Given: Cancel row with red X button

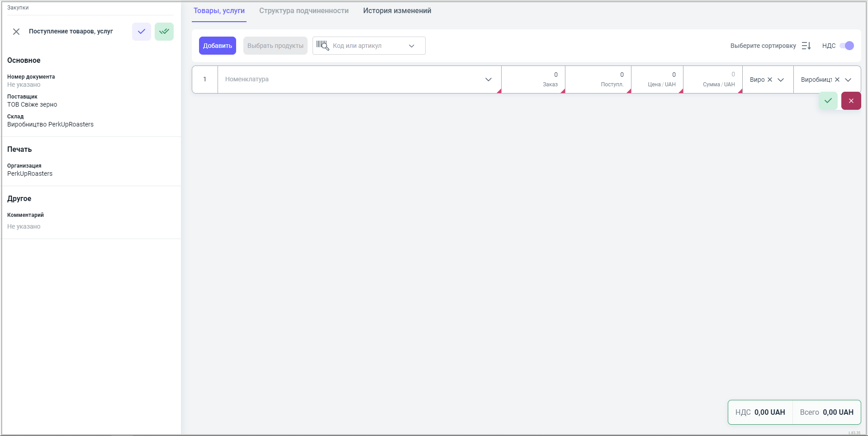Looking at the screenshot, I should click(851, 101).
